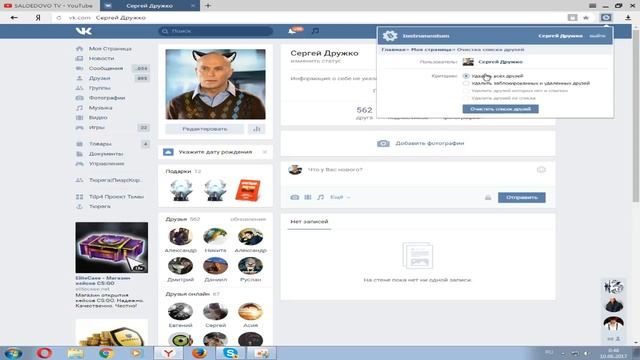This screenshot has height=360, width=640.
Task: Click the lock privacy icon near Отправить
Action: (x=488, y=198)
